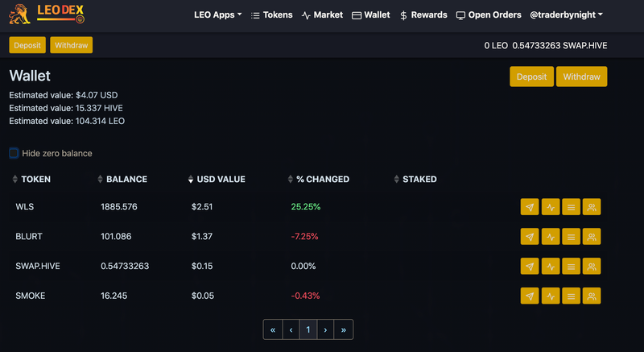This screenshot has width=644, height=352.
Task: View Open Orders page
Action: click(489, 14)
